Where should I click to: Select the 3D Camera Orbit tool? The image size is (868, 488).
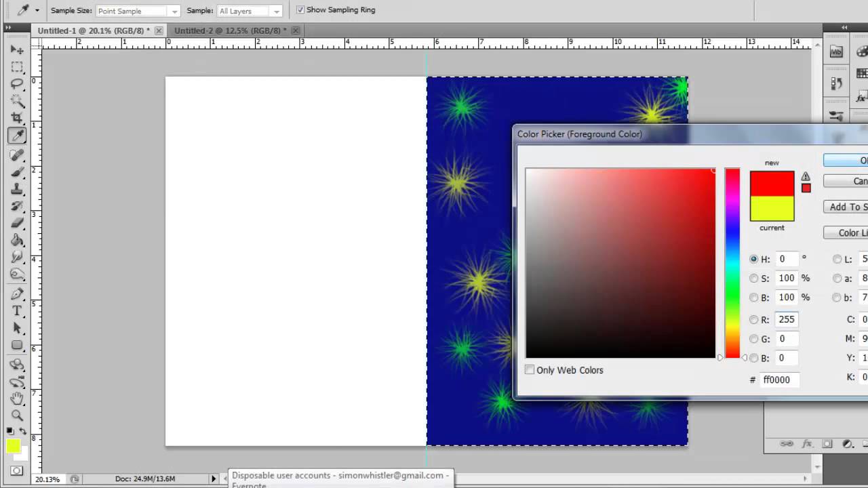tap(17, 382)
